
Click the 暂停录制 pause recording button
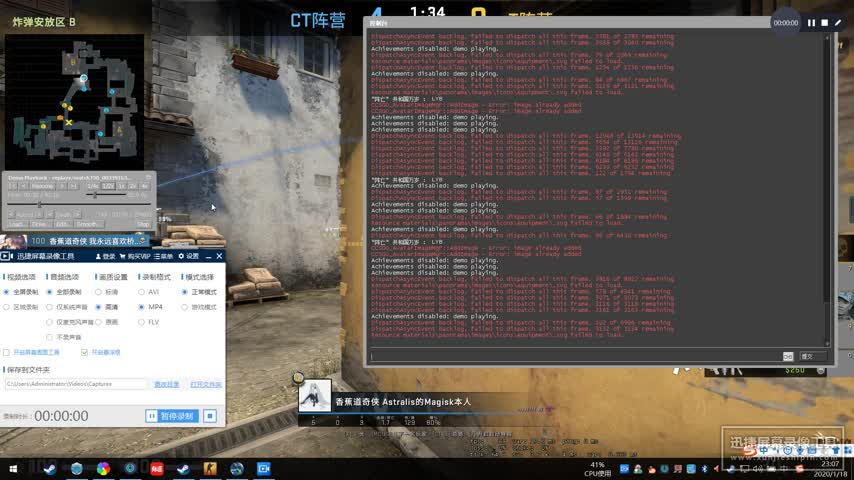(x=171, y=416)
